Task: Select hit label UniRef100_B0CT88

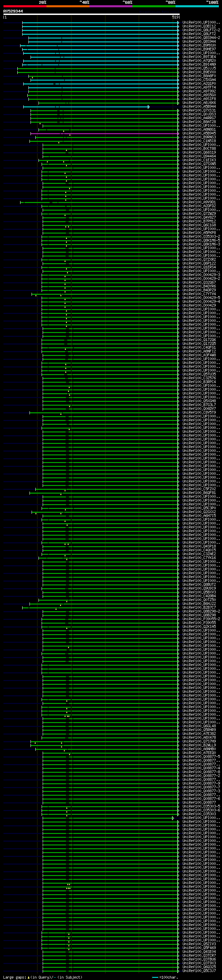Action: pyautogui.click(x=199, y=149)
